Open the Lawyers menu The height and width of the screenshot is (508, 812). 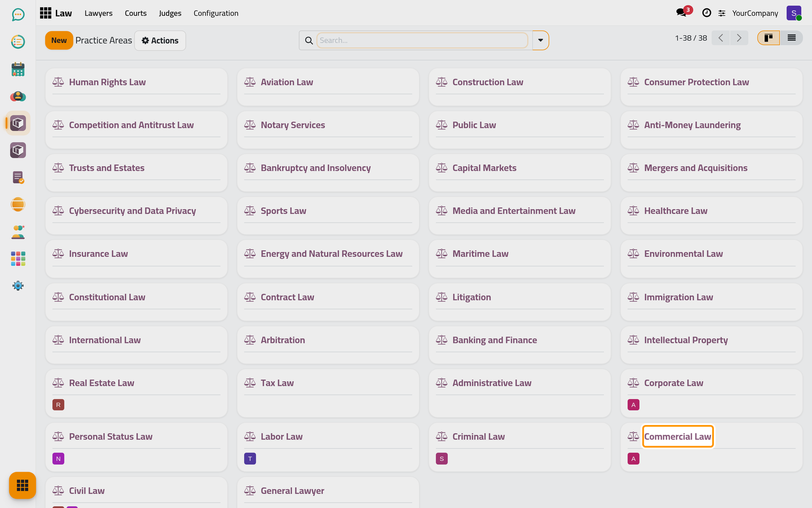coord(99,13)
